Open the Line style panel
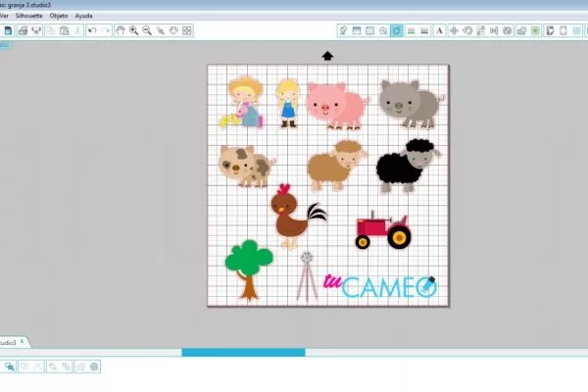Image resolution: width=588 pixels, height=392 pixels. pos(424,30)
